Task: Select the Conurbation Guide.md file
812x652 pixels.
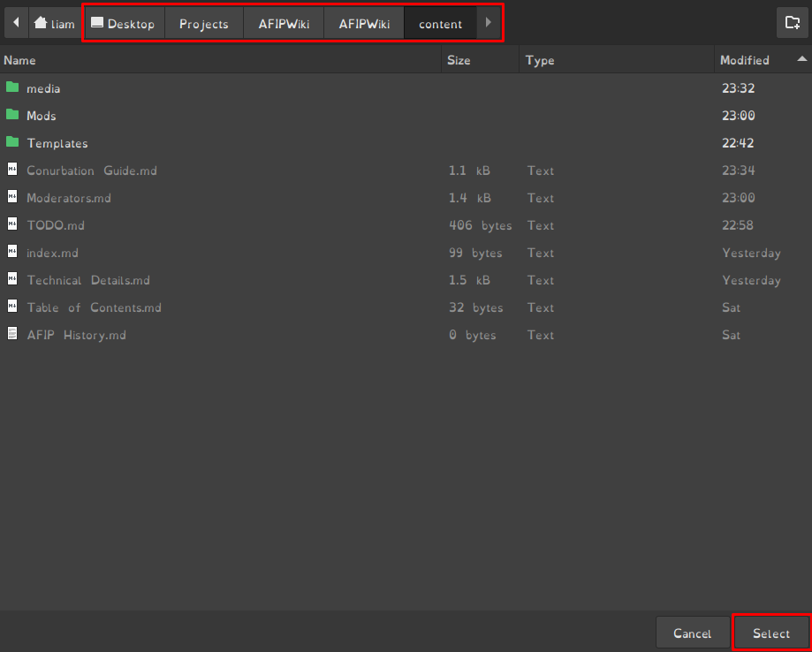Action: point(92,171)
